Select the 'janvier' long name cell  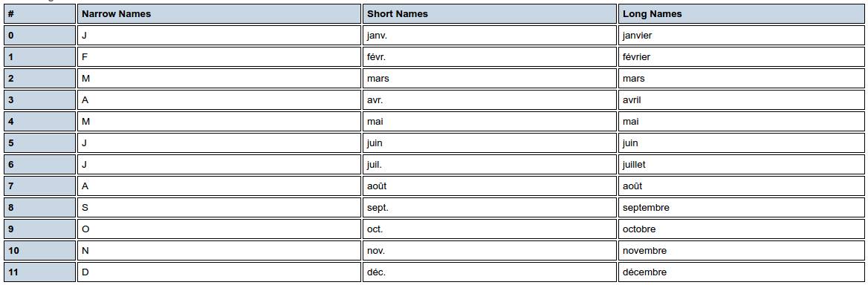741,36
